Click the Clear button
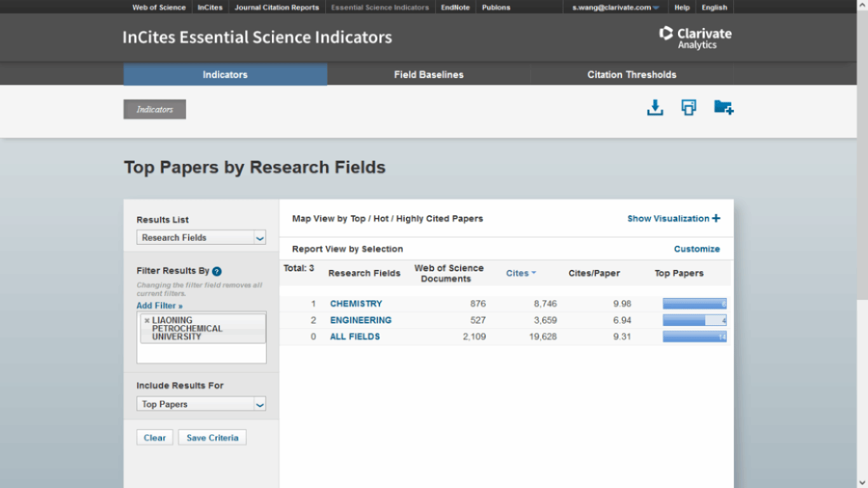 (154, 438)
